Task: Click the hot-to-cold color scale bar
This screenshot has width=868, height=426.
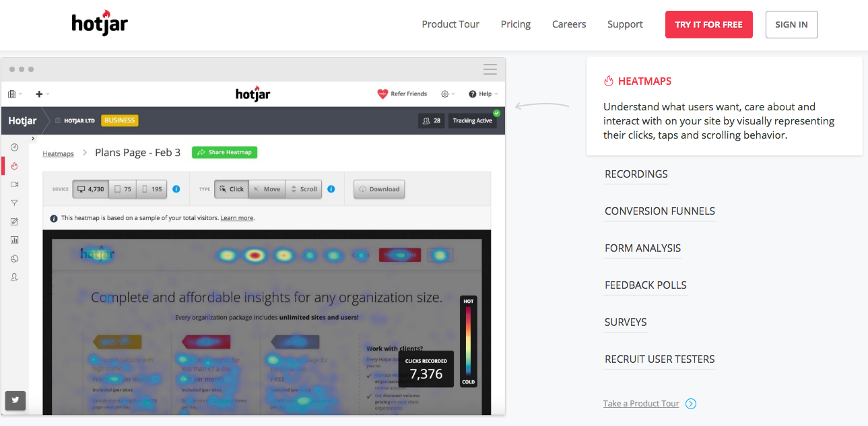Action: (469, 343)
